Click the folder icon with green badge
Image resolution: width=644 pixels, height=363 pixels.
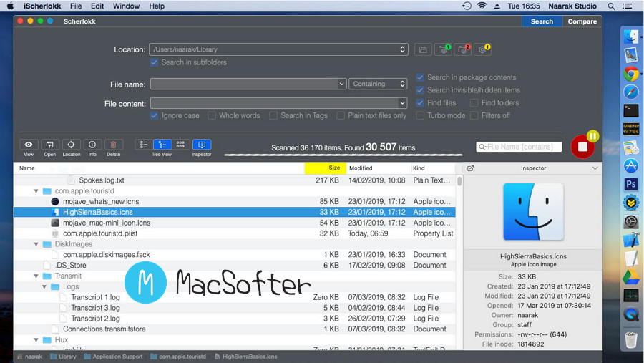(x=443, y=49)
